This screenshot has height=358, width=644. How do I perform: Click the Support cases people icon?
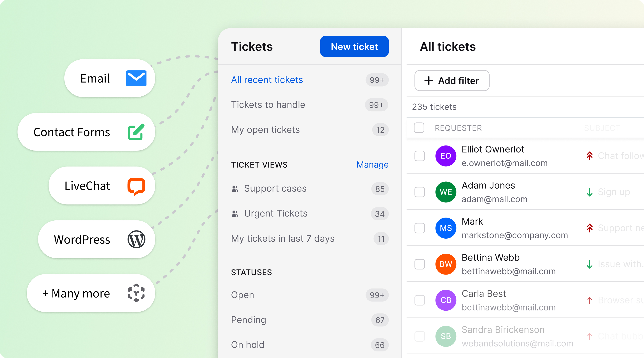click(x=235, y=189)
